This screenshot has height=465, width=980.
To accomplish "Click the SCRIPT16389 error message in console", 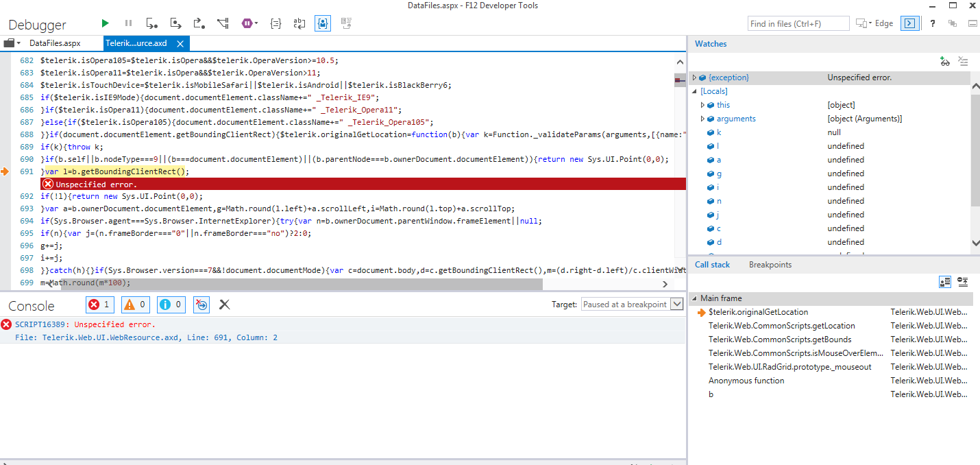I will point(85,324).
